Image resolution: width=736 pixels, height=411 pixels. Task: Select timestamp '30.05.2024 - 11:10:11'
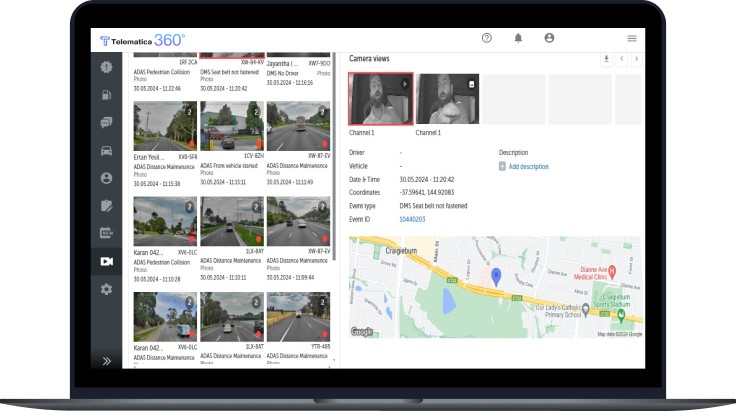tap(223, 277)
